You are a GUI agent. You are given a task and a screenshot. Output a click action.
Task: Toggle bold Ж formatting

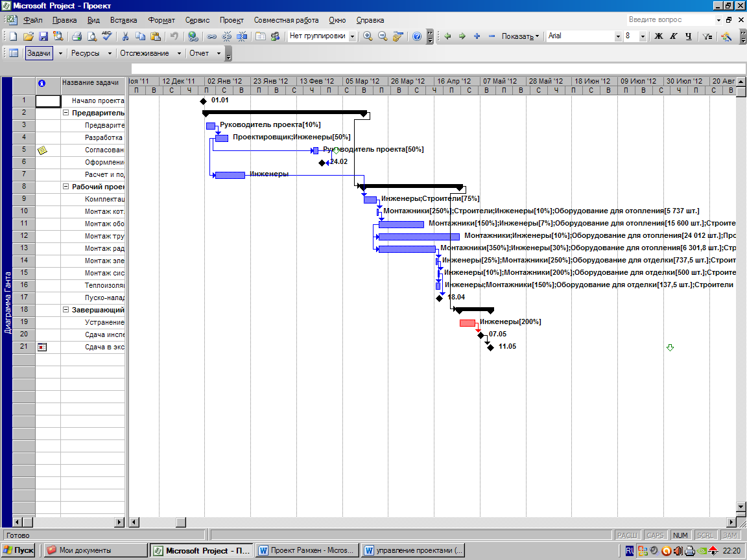pos(659,36)
